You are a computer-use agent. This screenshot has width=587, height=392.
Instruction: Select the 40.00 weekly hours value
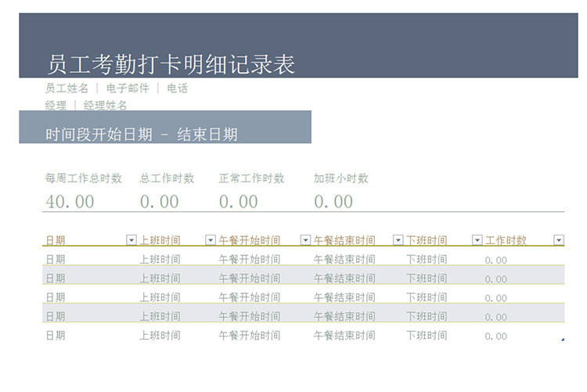[70, 202]
